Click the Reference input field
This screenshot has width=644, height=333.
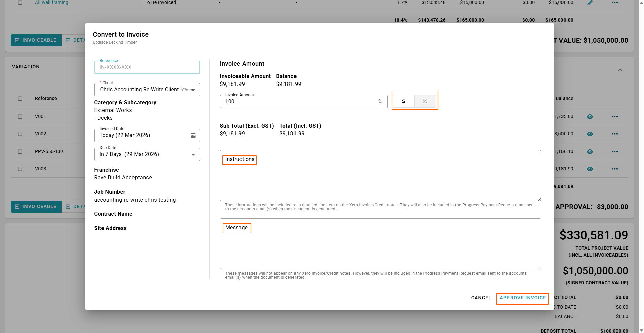click(147, 67)
